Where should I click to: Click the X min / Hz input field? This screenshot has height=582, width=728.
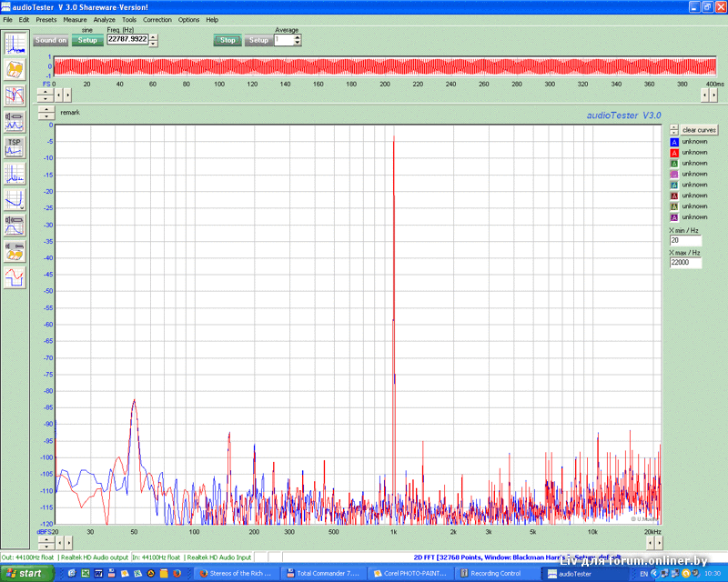pos(685,241)
